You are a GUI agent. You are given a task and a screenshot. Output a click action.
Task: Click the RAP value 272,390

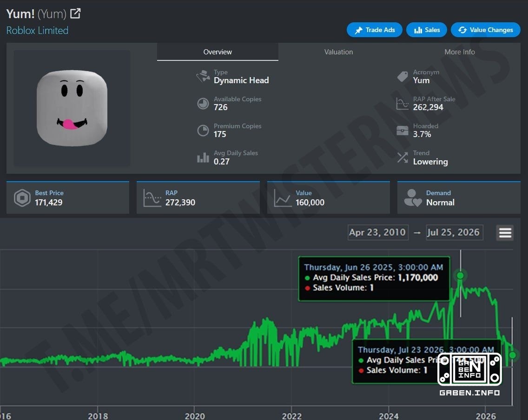pyautogui.click(x=180, y=202)
